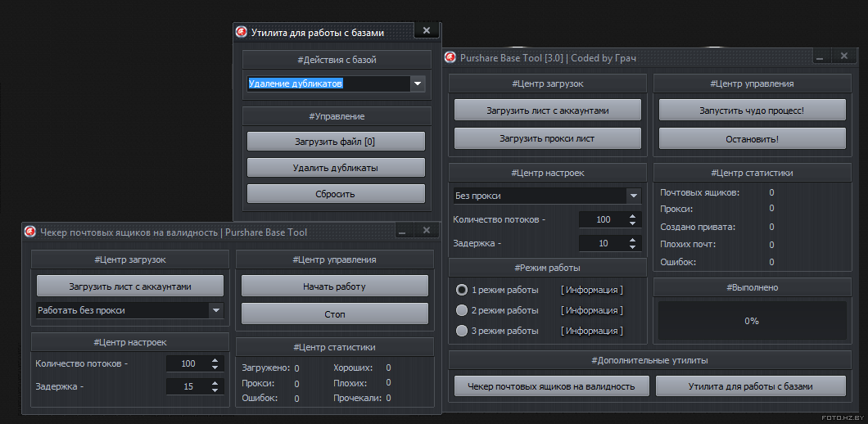The height and width of the screenshot is (424, 868).
Task: Click Загрузить лист с аккаунтами in main window
Action: tap(548, 111)
